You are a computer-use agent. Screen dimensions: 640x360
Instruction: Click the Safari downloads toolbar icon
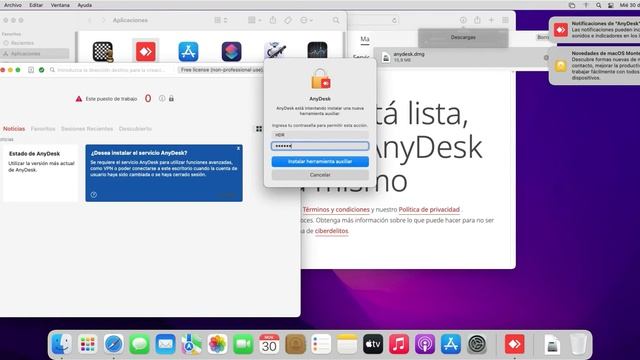pyautogui.click(x=463, y=20)
